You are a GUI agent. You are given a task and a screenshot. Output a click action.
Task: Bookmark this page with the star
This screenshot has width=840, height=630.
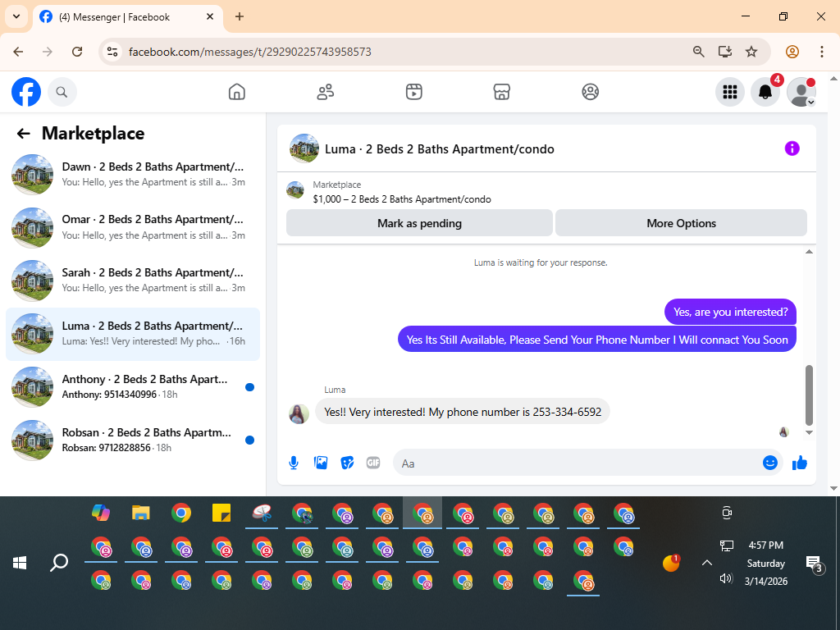[751, 52]
